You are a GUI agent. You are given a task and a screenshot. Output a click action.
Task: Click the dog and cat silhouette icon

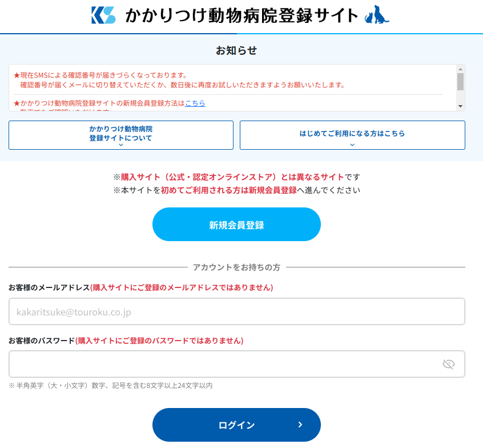click(376, 15)
